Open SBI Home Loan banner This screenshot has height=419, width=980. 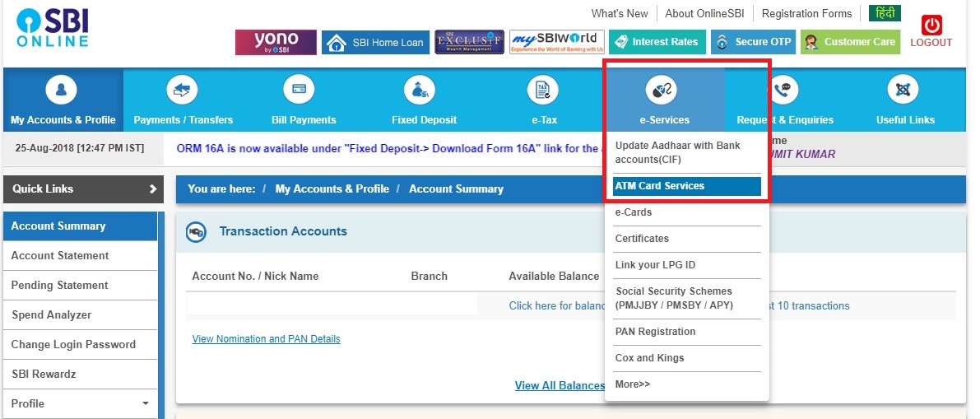tap(375, 43)
